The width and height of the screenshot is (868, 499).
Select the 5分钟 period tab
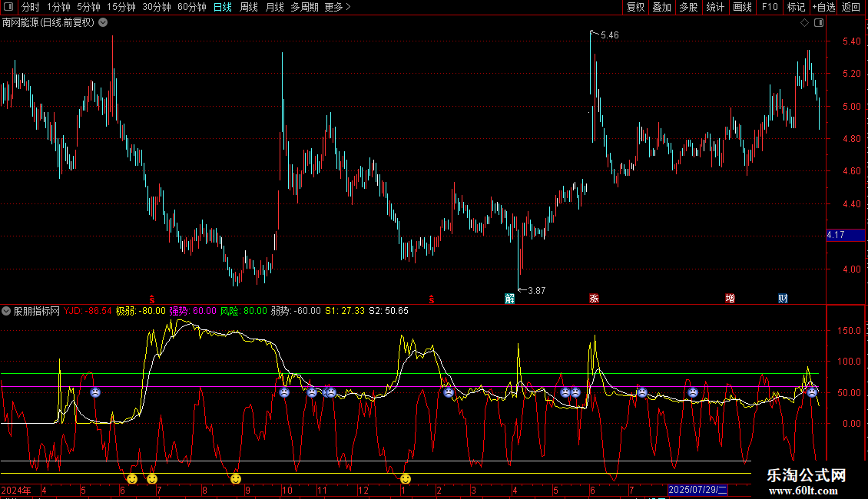88,7
